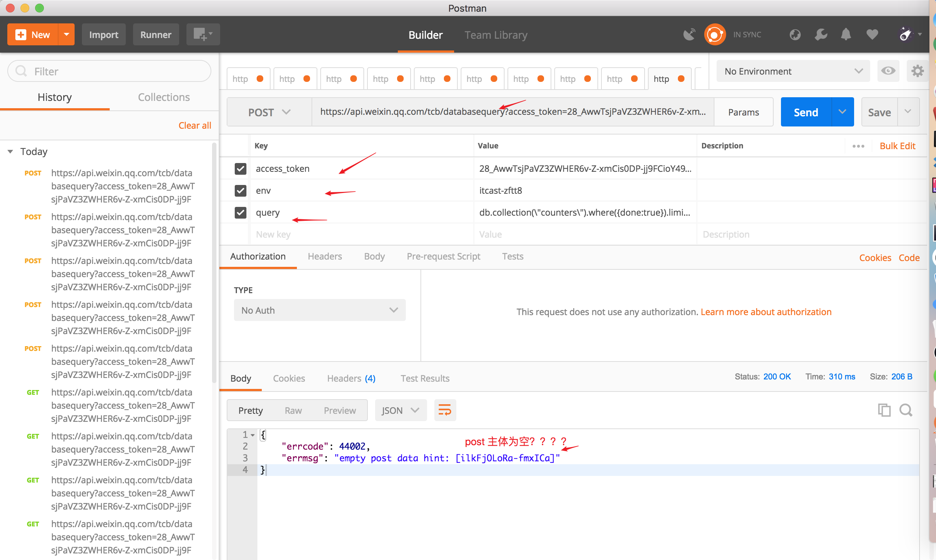Click the plus icon on New button

pos(20,35)
